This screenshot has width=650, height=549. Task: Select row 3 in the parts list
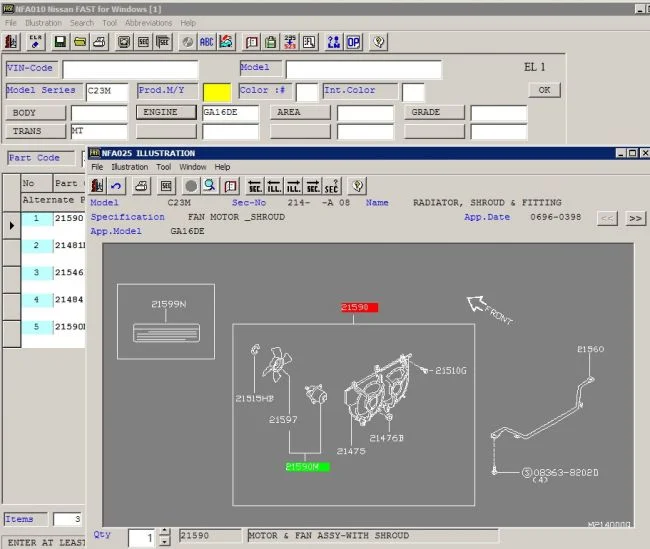36,272
